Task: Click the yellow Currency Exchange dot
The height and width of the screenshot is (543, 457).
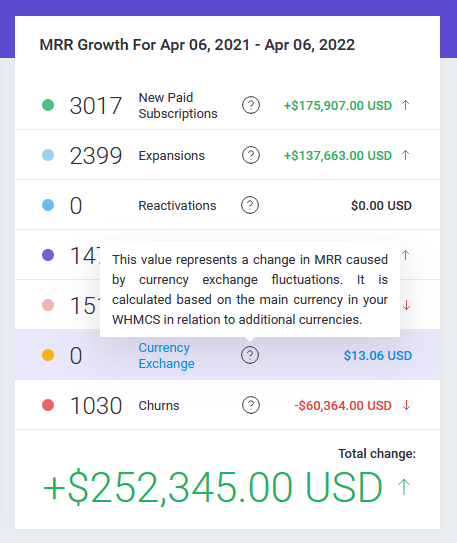Action: click(x=48, y=355)
